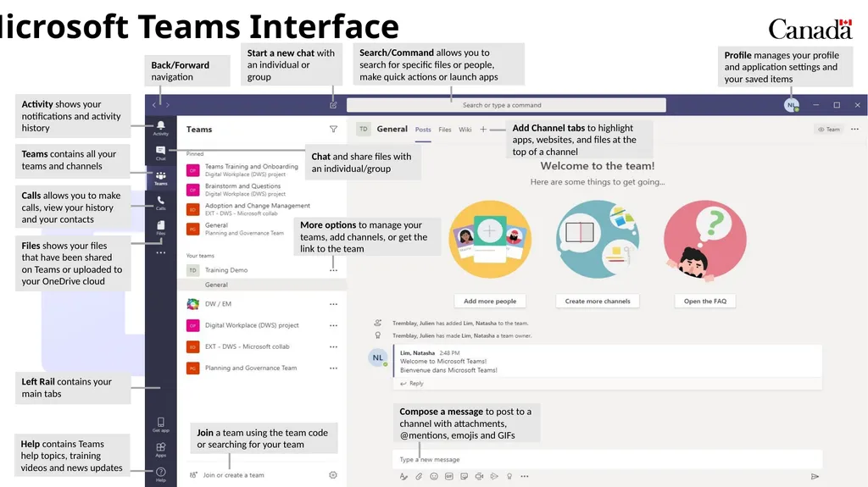Open the Format text tool in compose bar
Viewport: 868px width, 487px height.
tap(403, 476)
